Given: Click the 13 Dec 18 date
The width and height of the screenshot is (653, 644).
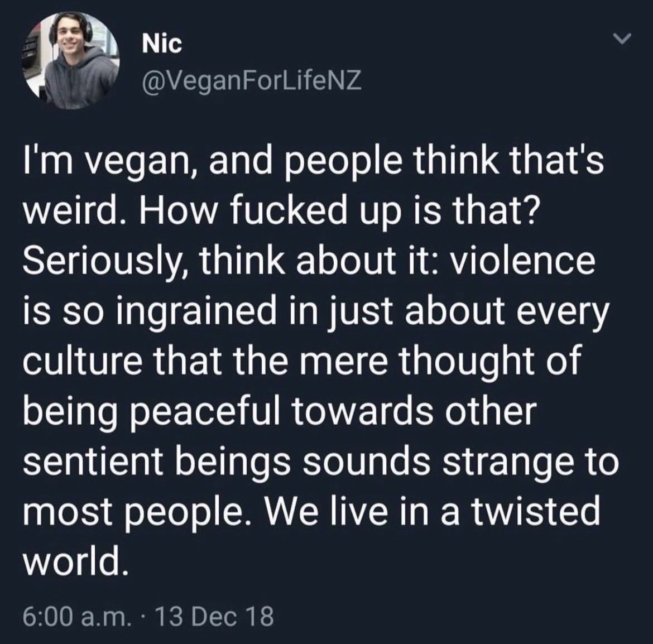Looking at the screenshot, I should (x=214, y=616).
